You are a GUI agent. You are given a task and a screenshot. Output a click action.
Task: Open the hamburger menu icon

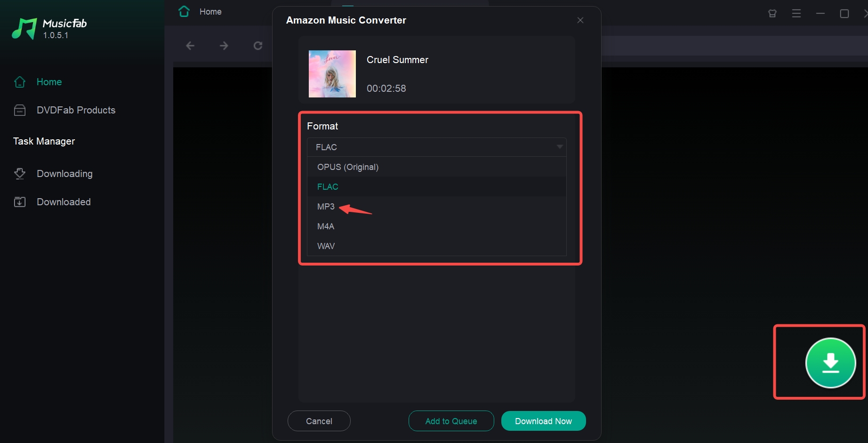click(x=796, y=14)
